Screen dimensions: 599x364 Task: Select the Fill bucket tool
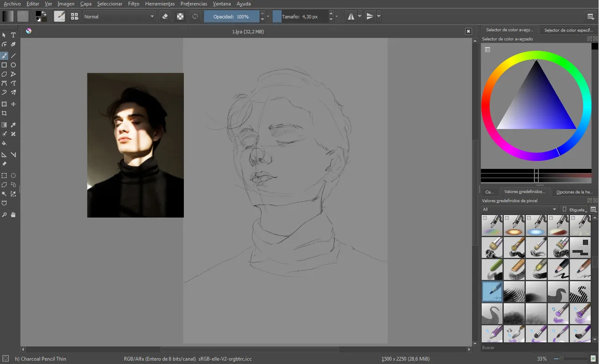coord(4,143)
